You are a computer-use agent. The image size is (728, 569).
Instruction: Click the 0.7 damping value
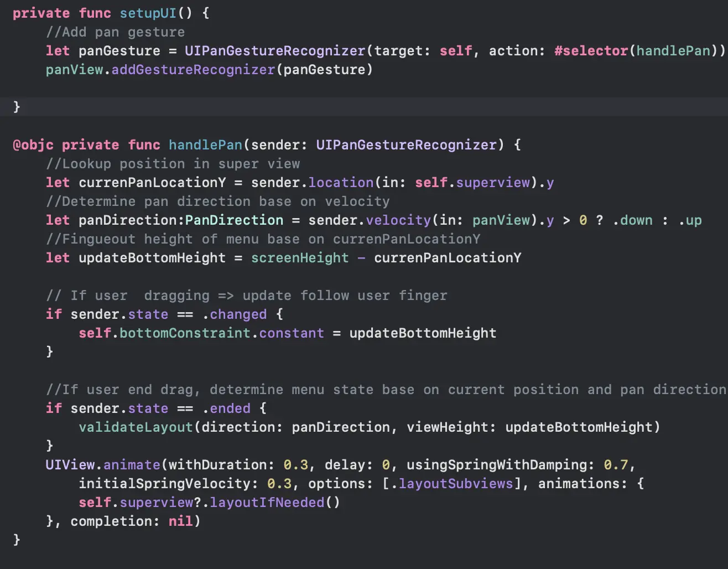click(x=616, y=465)
